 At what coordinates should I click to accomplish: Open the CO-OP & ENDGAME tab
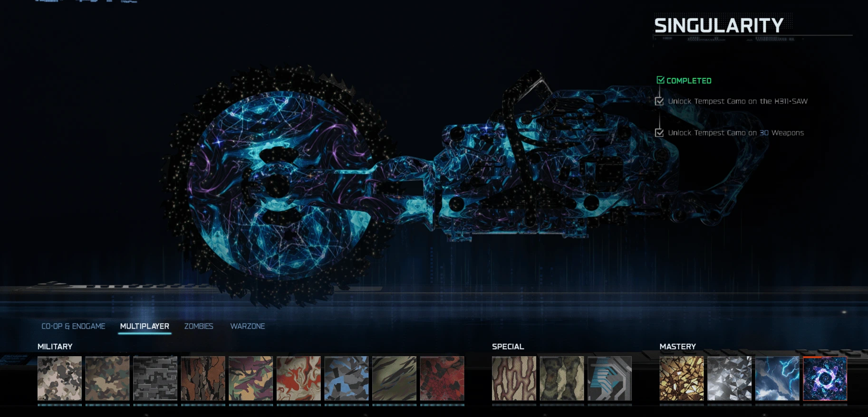pyautogui.click(x=73, y=326)
